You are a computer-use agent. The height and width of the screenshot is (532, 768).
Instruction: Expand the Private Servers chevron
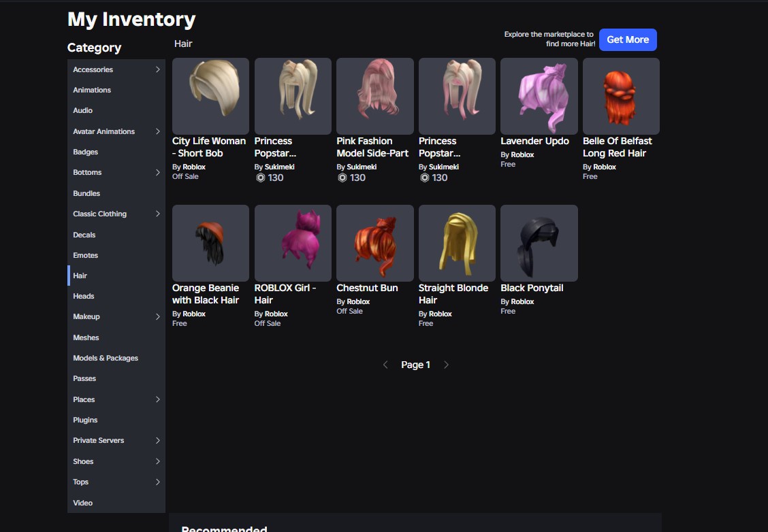pos(158,440)
